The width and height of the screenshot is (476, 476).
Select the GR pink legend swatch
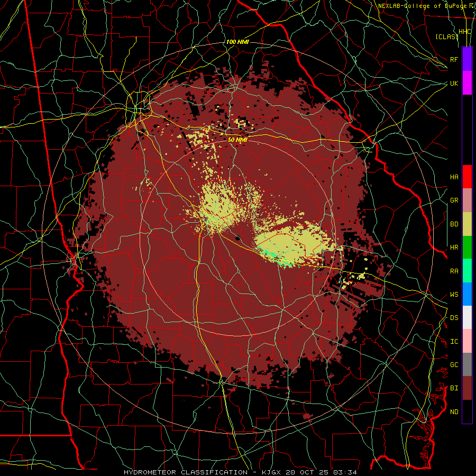click(x=467, y=200)
